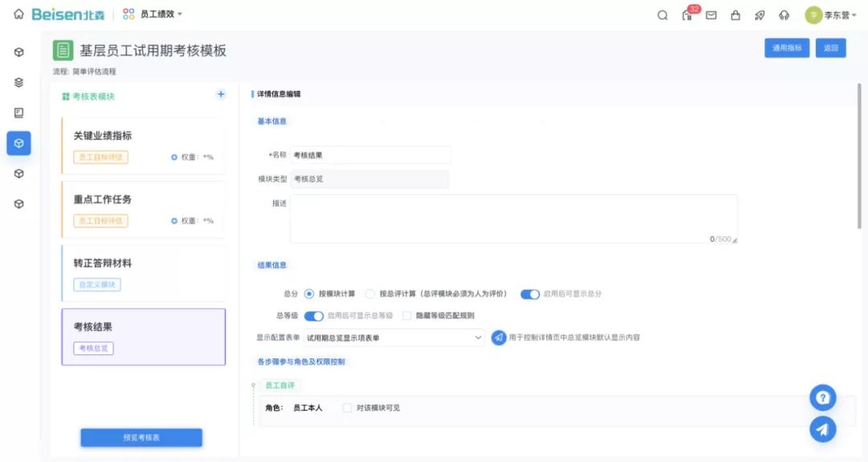Screen dimensions: 868x462
Task: Select 按模块计算 radio option
Action: pos(309,294)
